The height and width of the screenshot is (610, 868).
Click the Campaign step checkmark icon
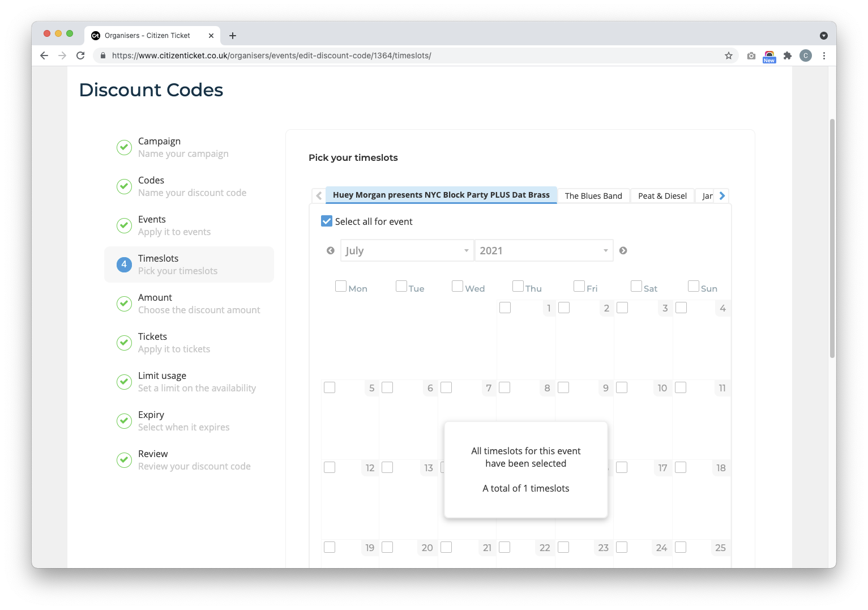tap(124, 147)
